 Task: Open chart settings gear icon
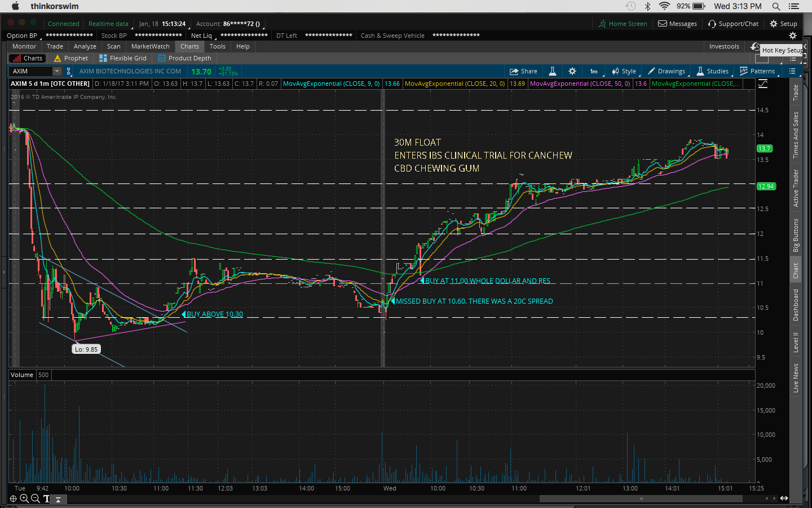pos(572,71)
